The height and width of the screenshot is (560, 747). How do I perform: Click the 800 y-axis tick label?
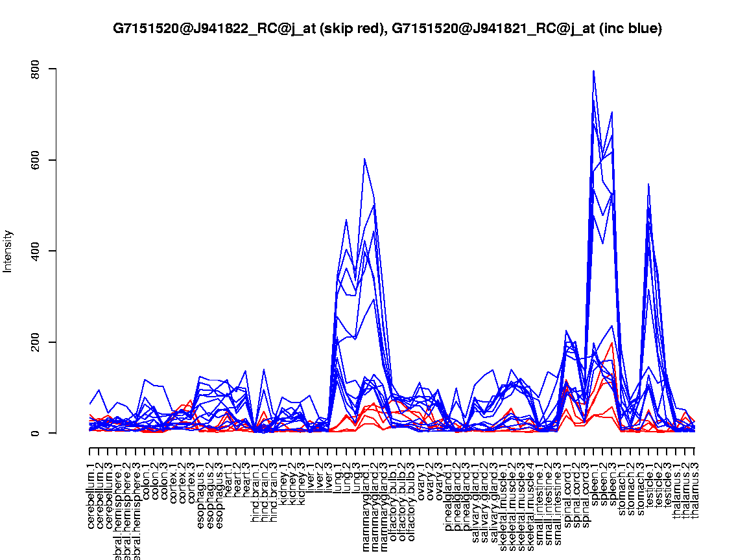coord(36,69)
